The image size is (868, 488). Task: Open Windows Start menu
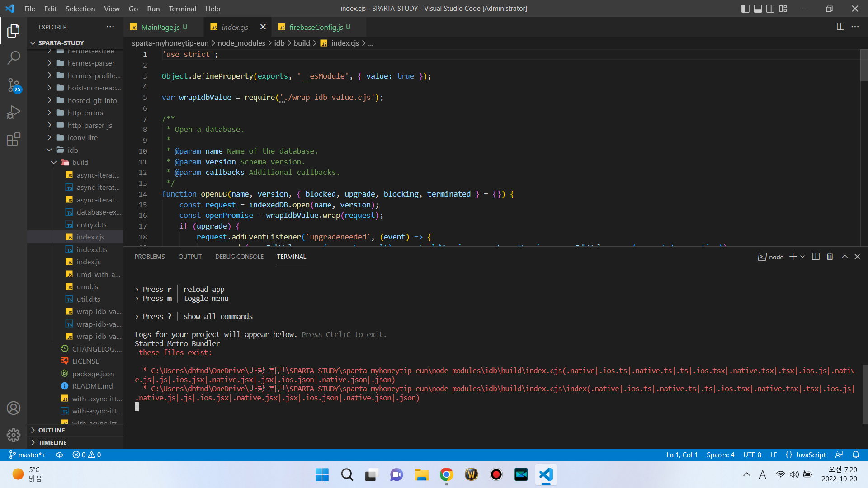click(x=322, y=474)
